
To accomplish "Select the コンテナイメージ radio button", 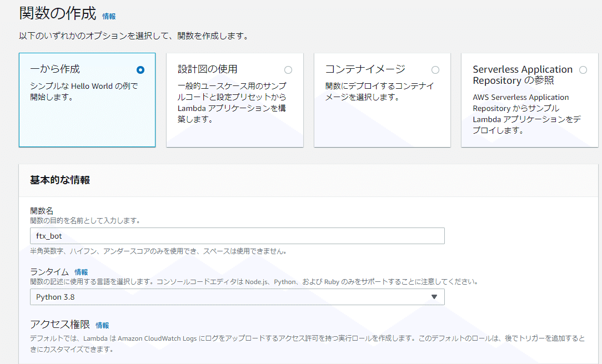I will pos(435,70).
